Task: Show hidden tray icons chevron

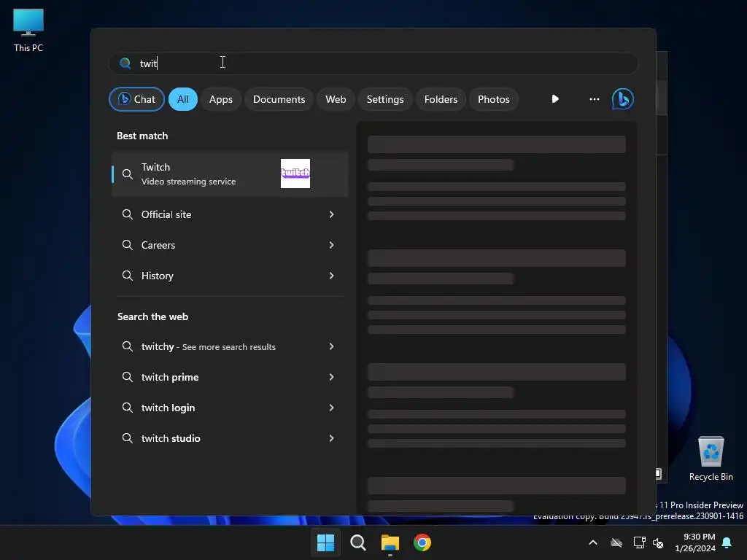Action: pos(593,542)
